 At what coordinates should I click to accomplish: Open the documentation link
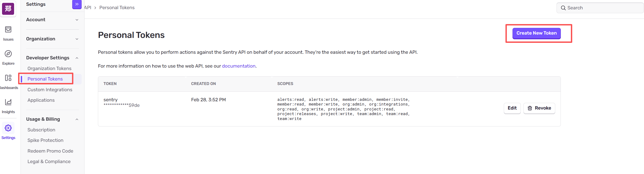(239, 66)
